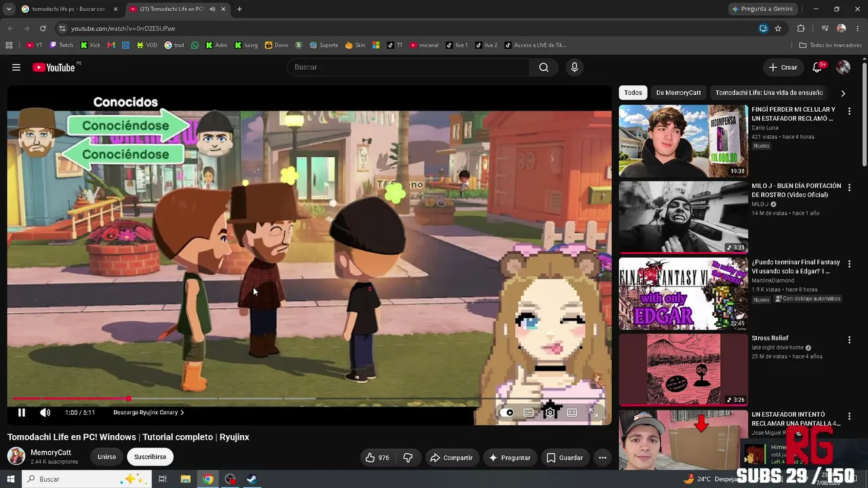The height and width of the screenshot is (488, 868).
Task: Open options for the Stress Relief video
Action: tap(849, 340)
